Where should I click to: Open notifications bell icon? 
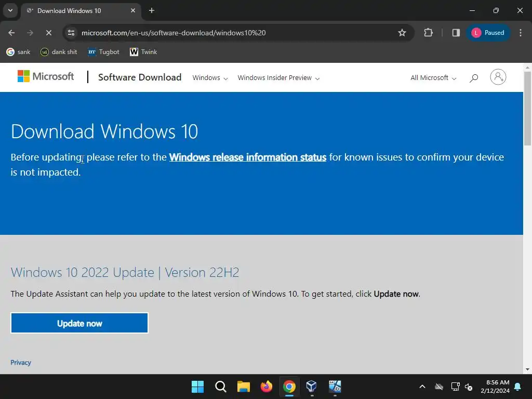click(x=518, y=387)
